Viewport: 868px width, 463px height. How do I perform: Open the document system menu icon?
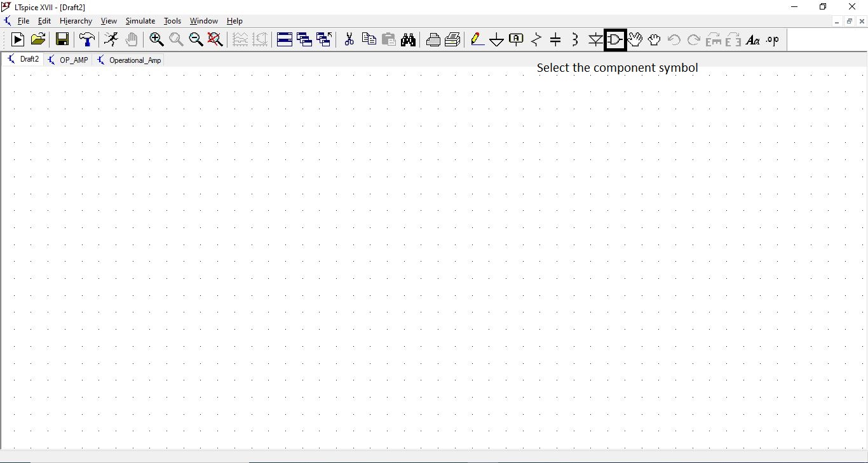click(x=7, y=21)
